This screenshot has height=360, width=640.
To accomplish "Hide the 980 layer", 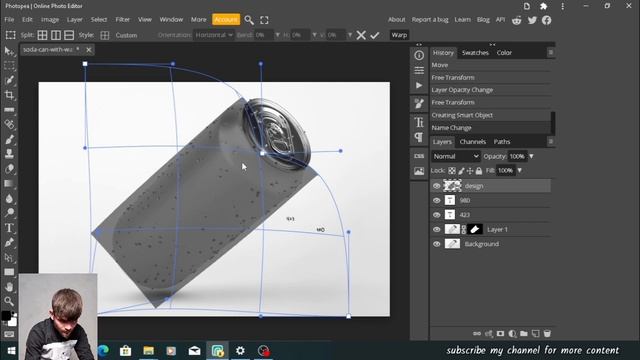I will 436,200.
